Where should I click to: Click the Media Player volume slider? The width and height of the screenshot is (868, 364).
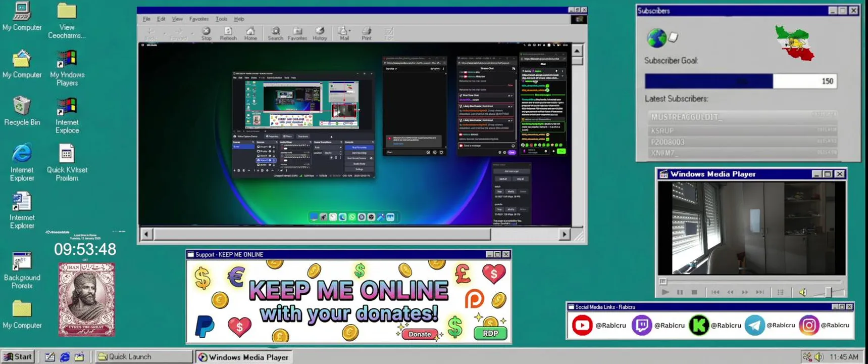click(x=828, y=292)
